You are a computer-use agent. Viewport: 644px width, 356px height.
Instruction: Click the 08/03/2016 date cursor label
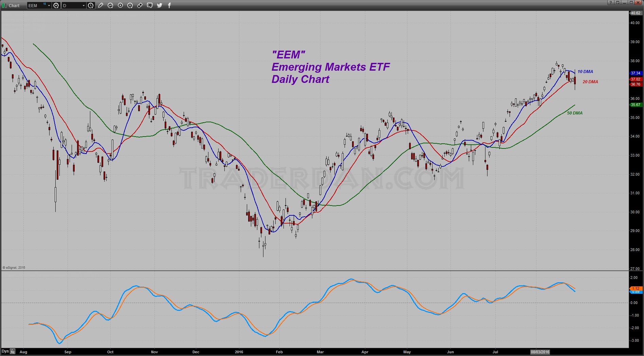540,352
